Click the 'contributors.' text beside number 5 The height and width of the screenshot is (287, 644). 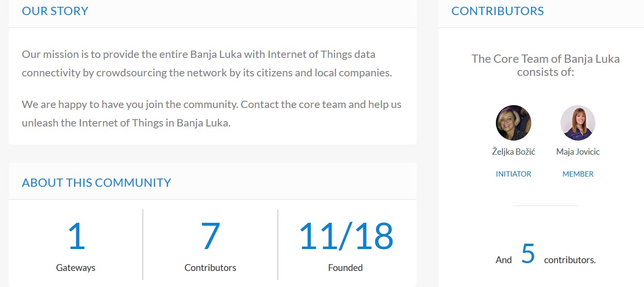pos(570,260)
